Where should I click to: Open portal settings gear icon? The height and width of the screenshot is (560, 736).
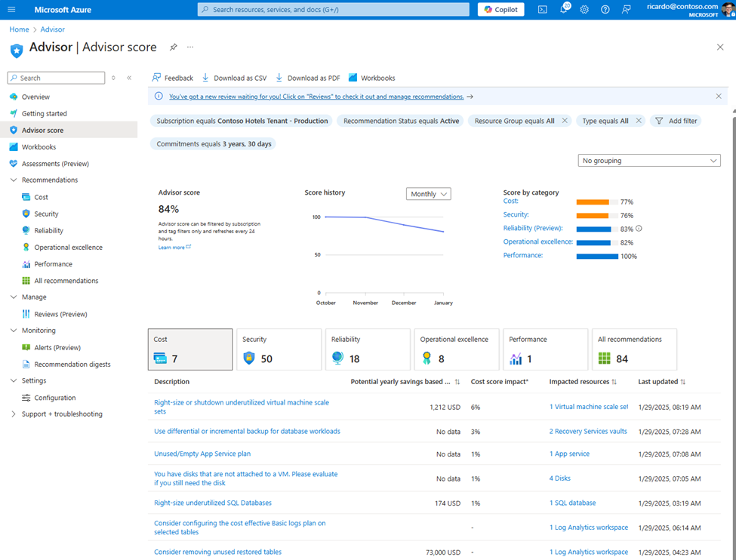[584, 9]
